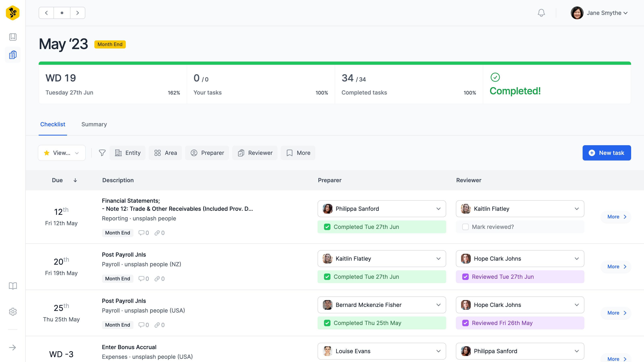
Task: Select the checklist clipboard sidebar icon
Action: [13, 55]
